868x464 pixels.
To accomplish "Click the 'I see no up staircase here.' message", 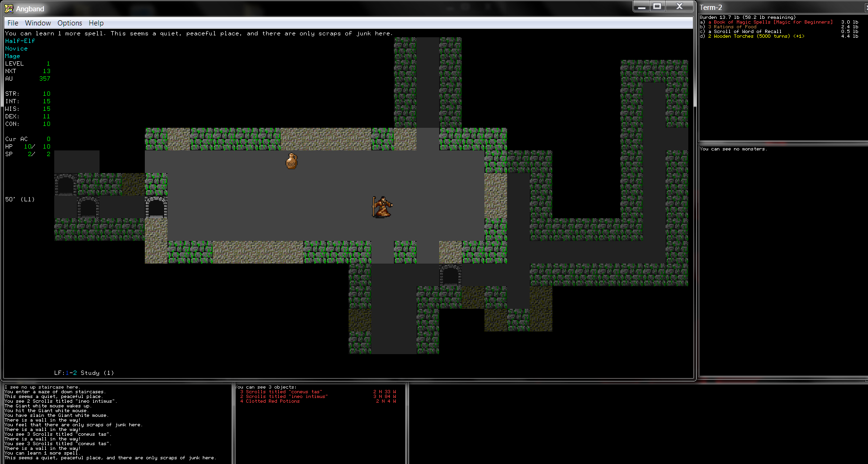I will point(42,387).
